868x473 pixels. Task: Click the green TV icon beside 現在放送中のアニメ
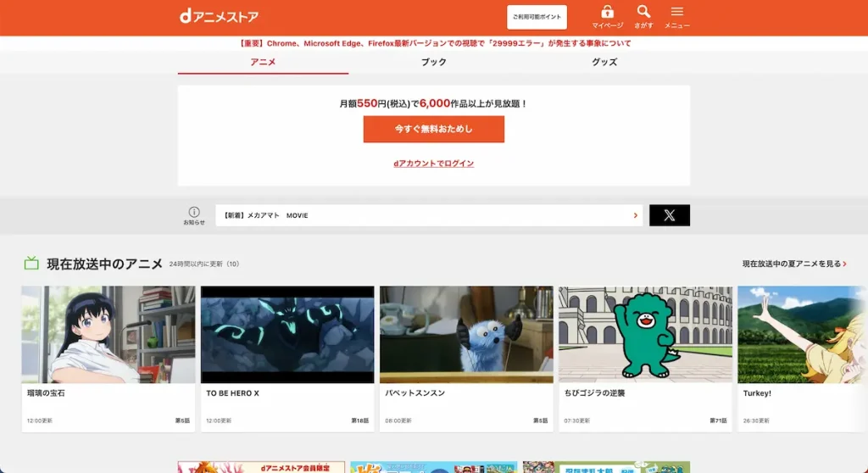31,263
